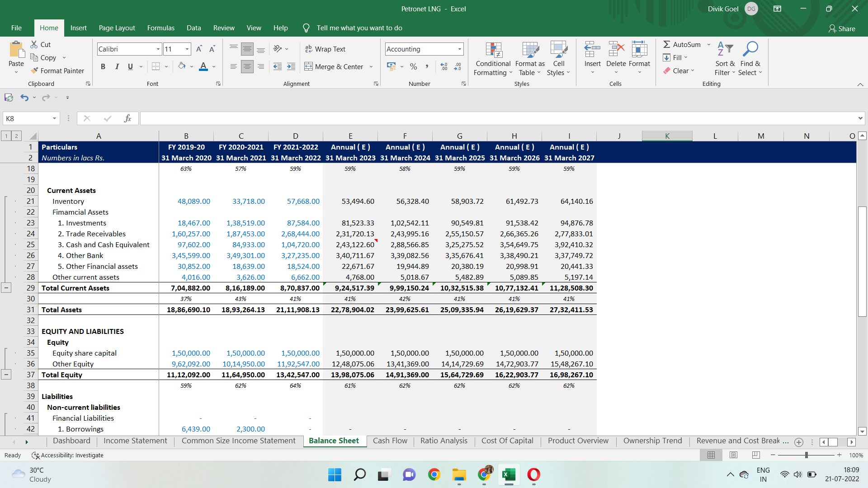Switch to the Dashboard sheet

[71, 441]
